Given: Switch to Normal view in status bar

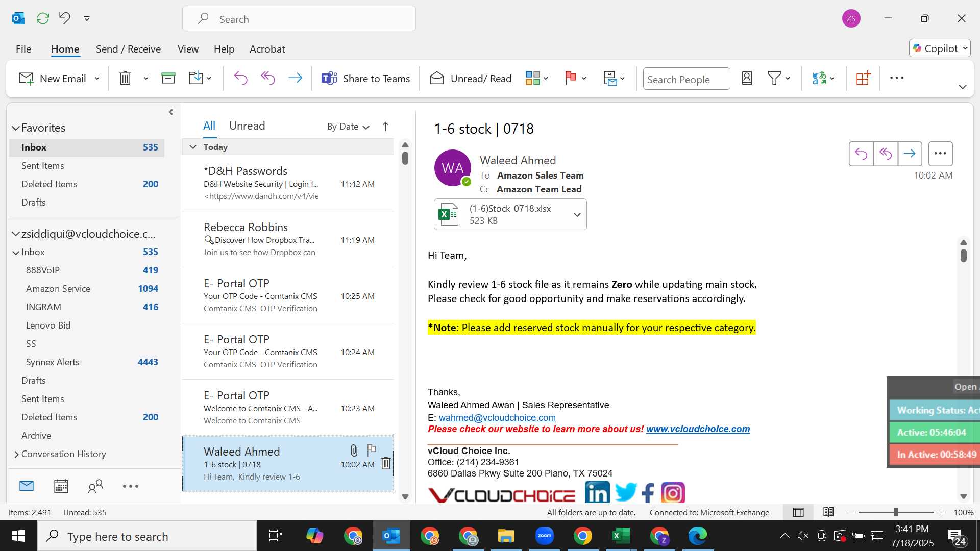Looking at the screenshot, I should [798, 512].
